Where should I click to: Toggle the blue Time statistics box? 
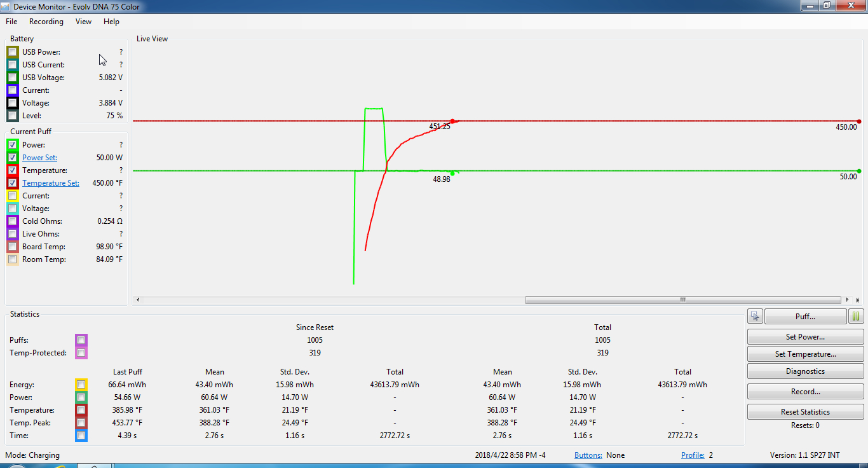point(81,436)
